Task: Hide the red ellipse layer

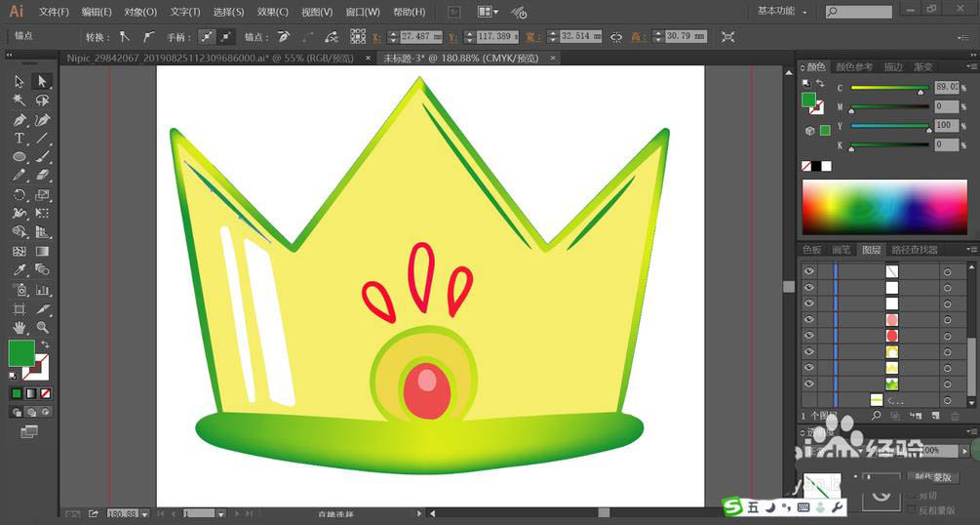Action: 809,336
